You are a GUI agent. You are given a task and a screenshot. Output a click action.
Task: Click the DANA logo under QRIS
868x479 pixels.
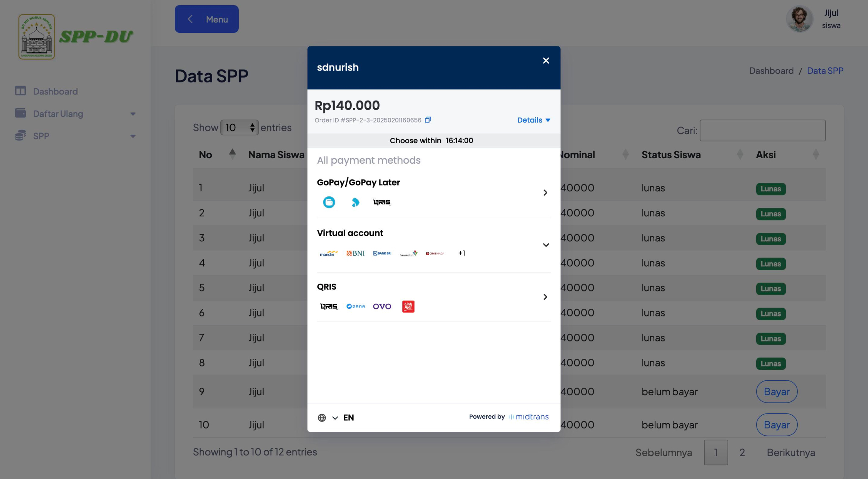pyautogui.click(x=356, y=306)
